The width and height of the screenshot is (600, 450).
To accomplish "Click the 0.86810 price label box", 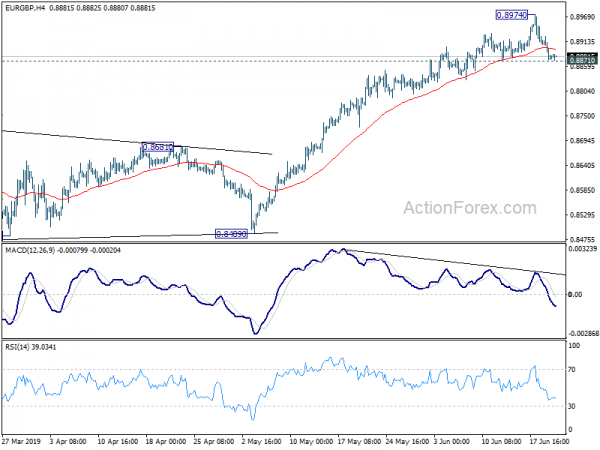I will point(158,147).
